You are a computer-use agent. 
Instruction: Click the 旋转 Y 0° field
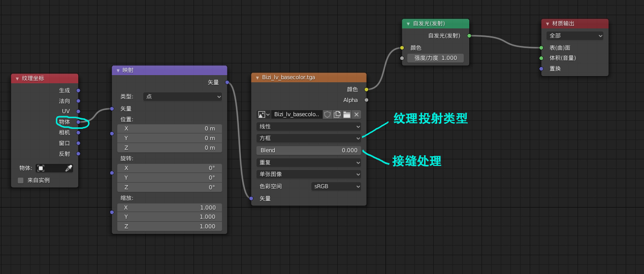pos(170,178)
